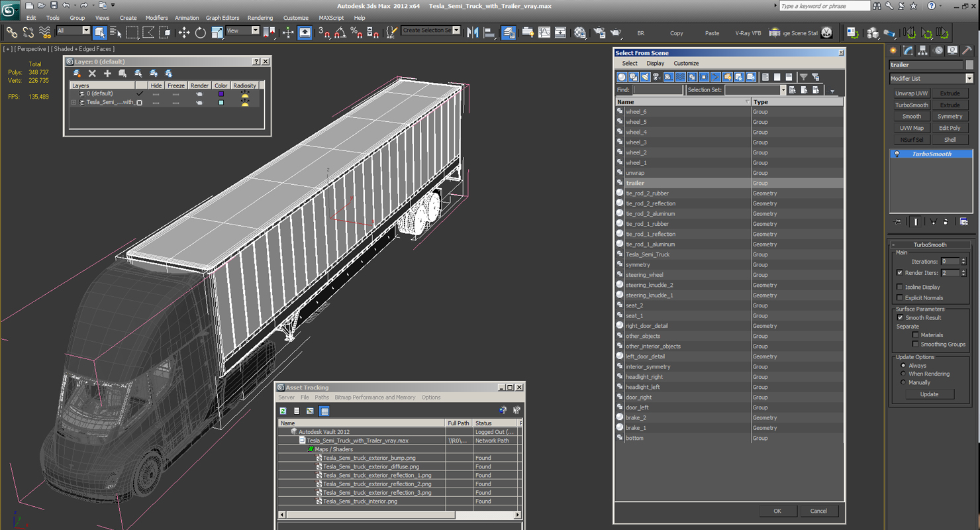Toggle Percent Snap in the toolbar
The height and width of the screenshot is (530, 980).
356,32
